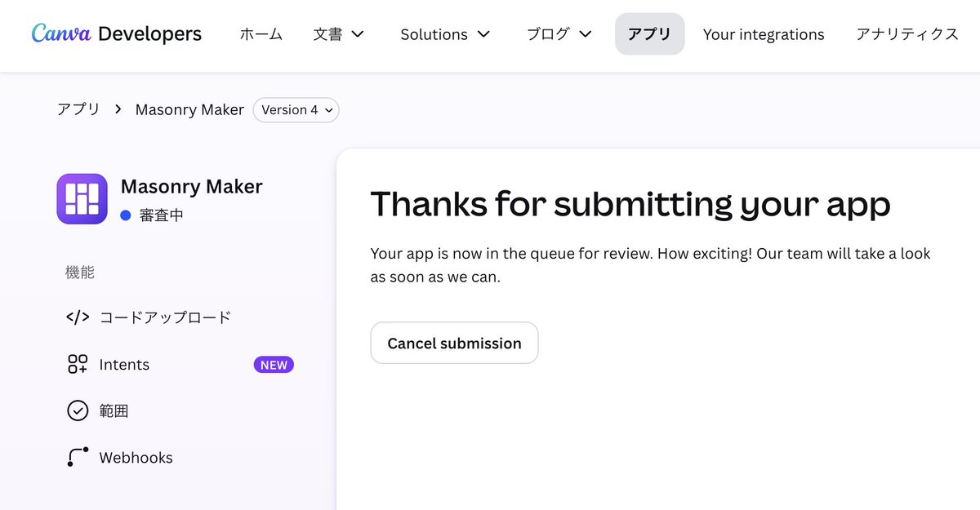The width and height of the screenshot is (980, 510).
Task: Expand the ブログ dropdown menu
Action: (x=559, y=34)
